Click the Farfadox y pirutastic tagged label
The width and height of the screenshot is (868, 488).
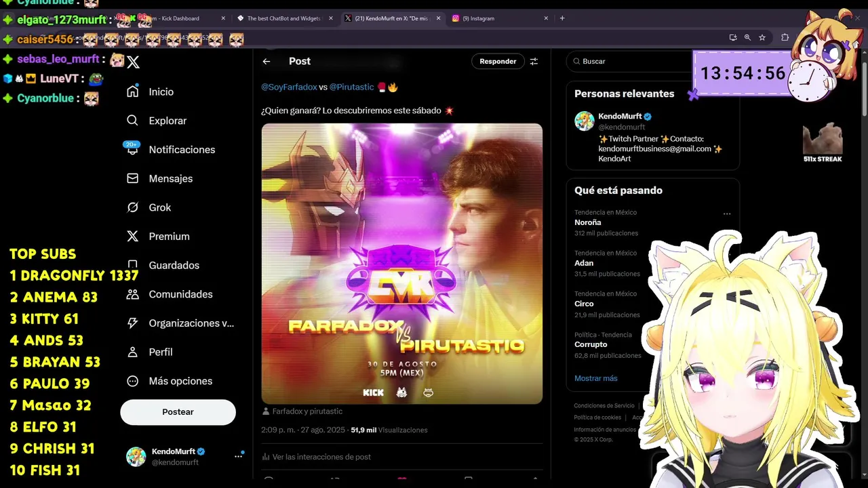coord(307,411)
